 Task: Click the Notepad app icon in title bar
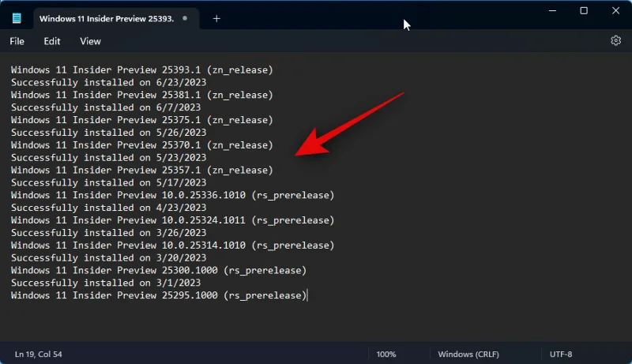[x=17, y=18]
